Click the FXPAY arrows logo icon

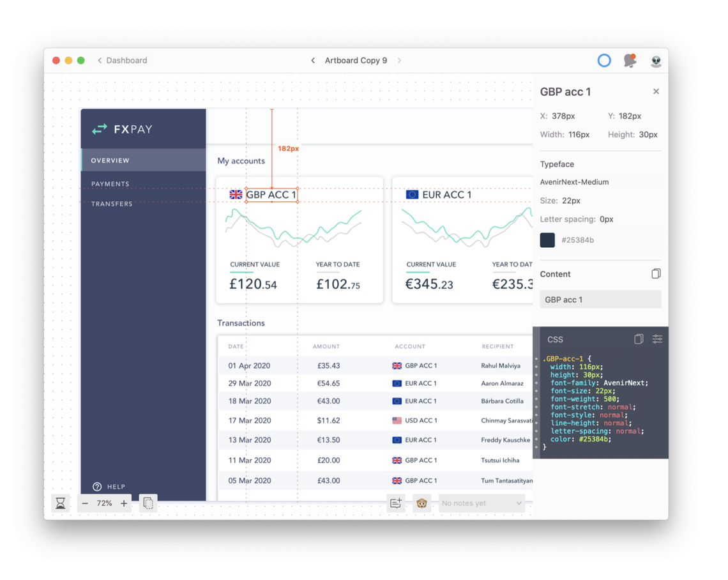point(99,128)
